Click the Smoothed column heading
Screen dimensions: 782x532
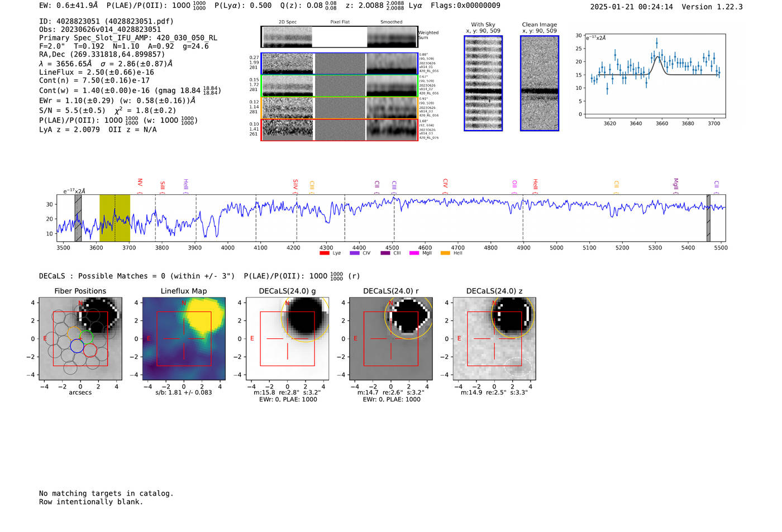(x=391, y=22)
